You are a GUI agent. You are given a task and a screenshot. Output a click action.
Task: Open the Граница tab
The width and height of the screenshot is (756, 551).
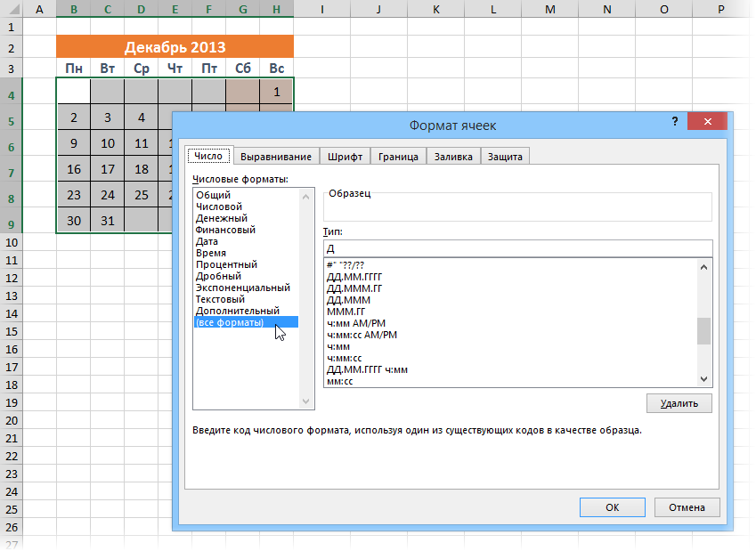398,157
